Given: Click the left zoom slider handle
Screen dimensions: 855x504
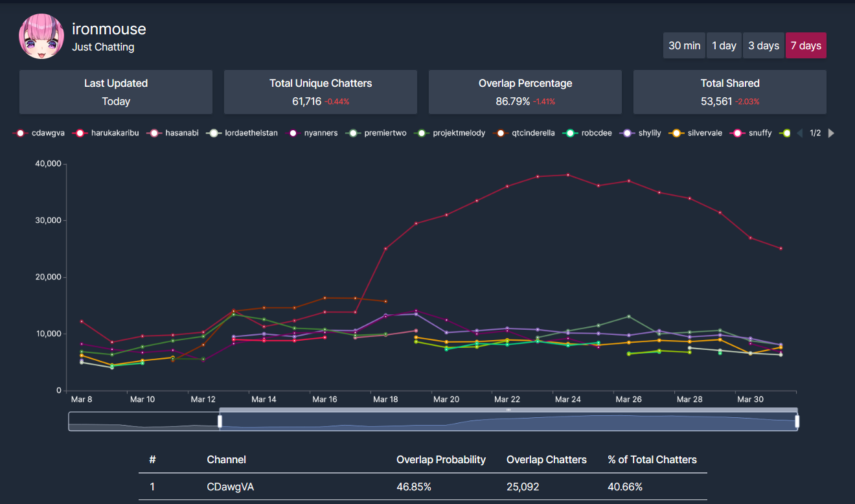Looking at the screenshot, I should click(x=220, y=421).
